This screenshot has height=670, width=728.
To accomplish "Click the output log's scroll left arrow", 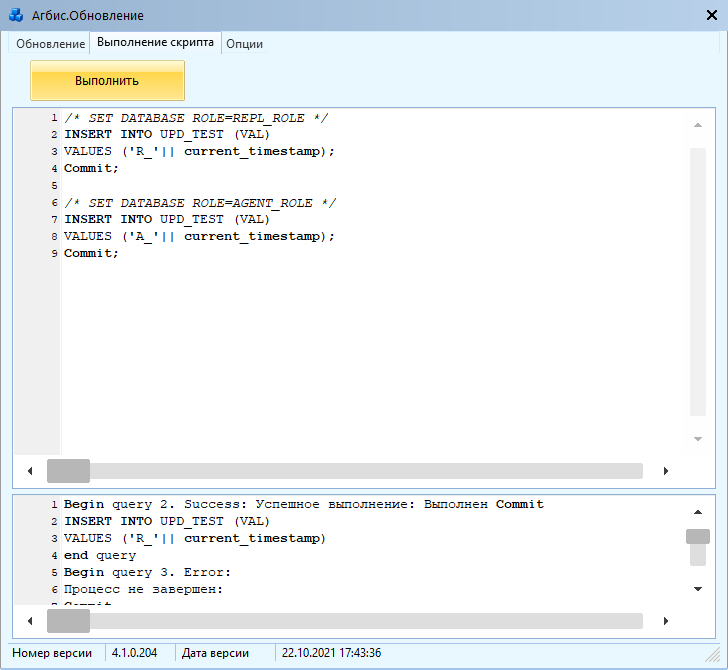I will 30,621.
